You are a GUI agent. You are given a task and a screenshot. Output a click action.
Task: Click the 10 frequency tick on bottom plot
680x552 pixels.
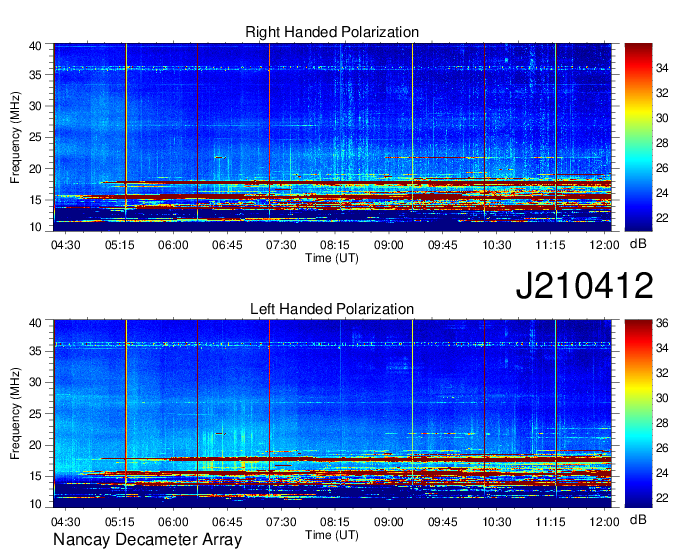(35, 504)
